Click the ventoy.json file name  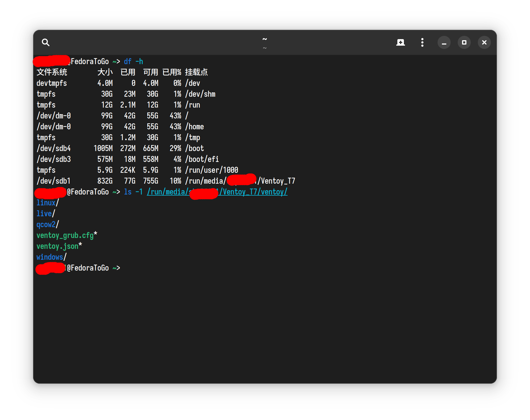(57, 246)
